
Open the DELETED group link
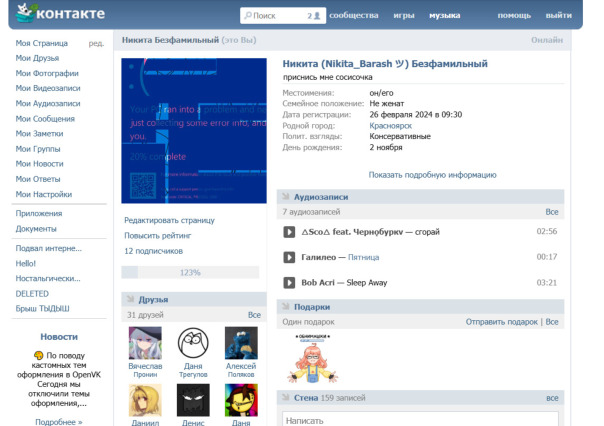click(x=32, y=294)
